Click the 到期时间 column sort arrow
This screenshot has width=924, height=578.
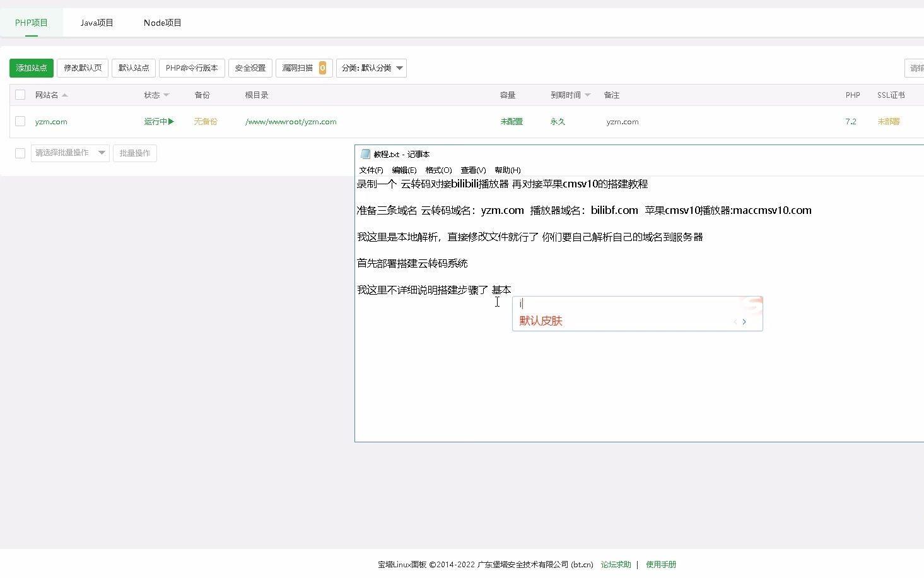click(x=587, y=95)
